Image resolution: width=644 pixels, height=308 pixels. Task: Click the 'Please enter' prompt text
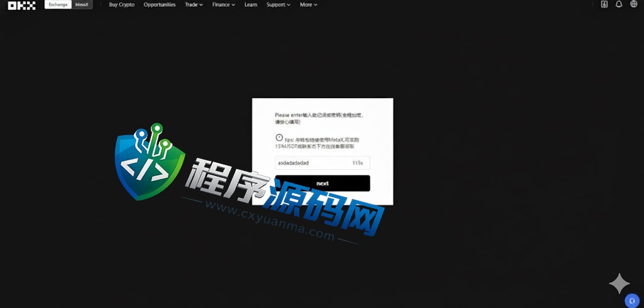[x=319, y=119]
